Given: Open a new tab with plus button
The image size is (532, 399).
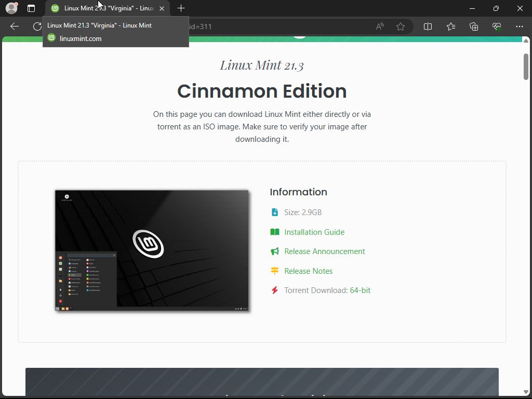Looking at the screenshot, I should pyautogui.click(x=181, y=8).
